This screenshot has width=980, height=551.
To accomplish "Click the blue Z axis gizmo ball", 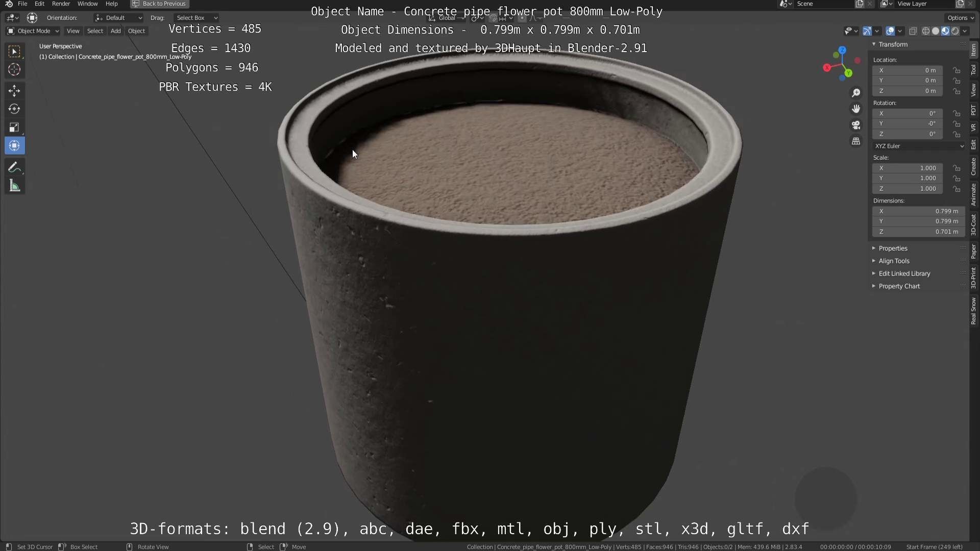I will coord(842,50).
